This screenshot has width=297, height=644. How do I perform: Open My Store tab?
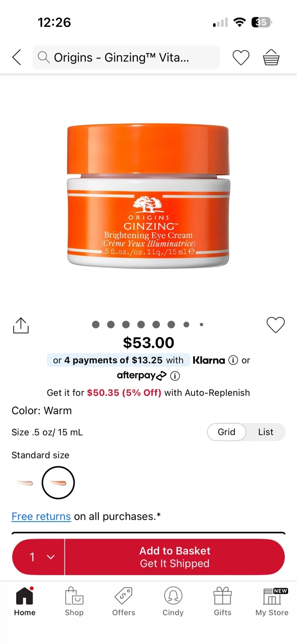click(x=272, y=602)
